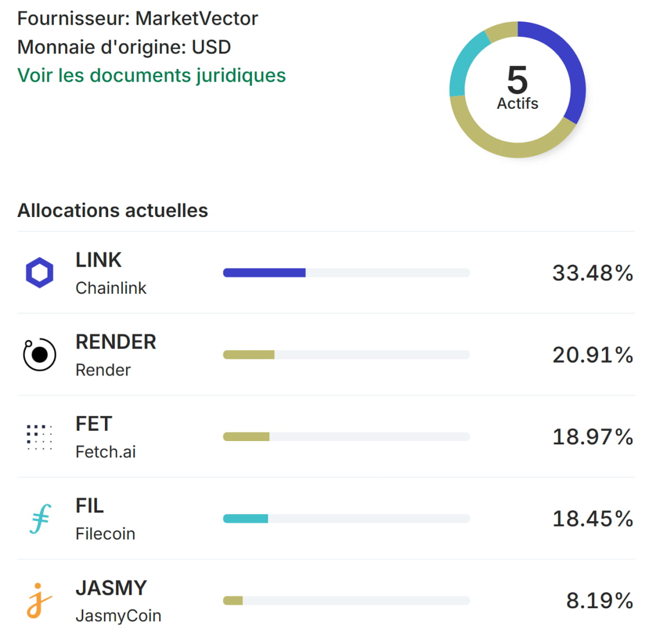Click the 5 Actifs donut center
The height and width of the screenshot is (644, 649).
pyautogui.click(x=518, y=89)
